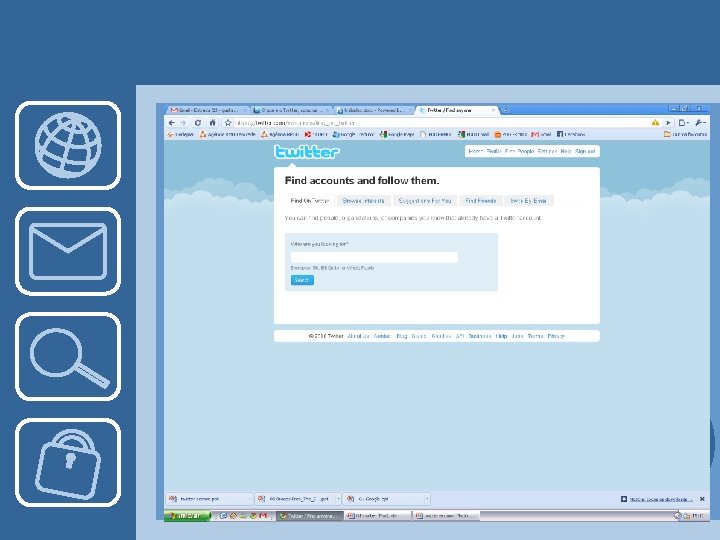Screen dimensions: 720x540
Task: Expand the dropdown of the Google ppt download
Action: coord(427,499)
